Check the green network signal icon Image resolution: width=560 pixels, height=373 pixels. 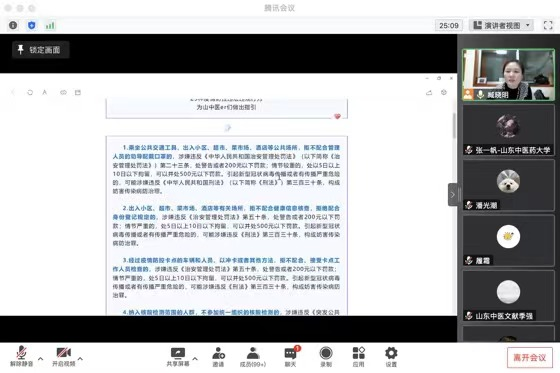50,25
